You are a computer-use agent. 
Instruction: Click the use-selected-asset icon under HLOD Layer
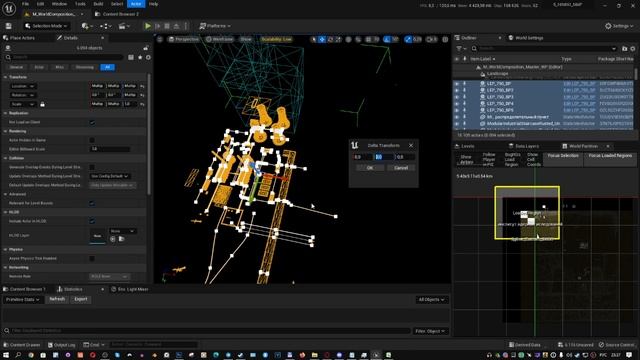point(113,239)
